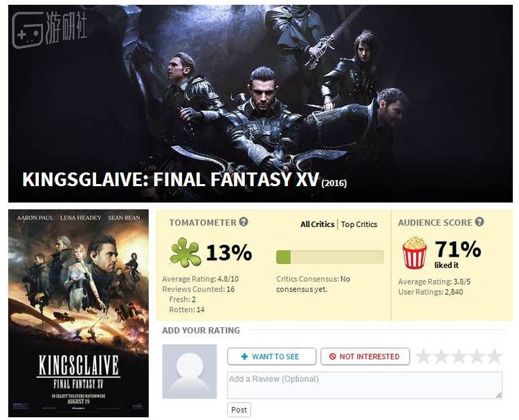Click the Tomatometer help question-mark icon
Viewport: 519px width, 420px height.
(x=244, y=221)
